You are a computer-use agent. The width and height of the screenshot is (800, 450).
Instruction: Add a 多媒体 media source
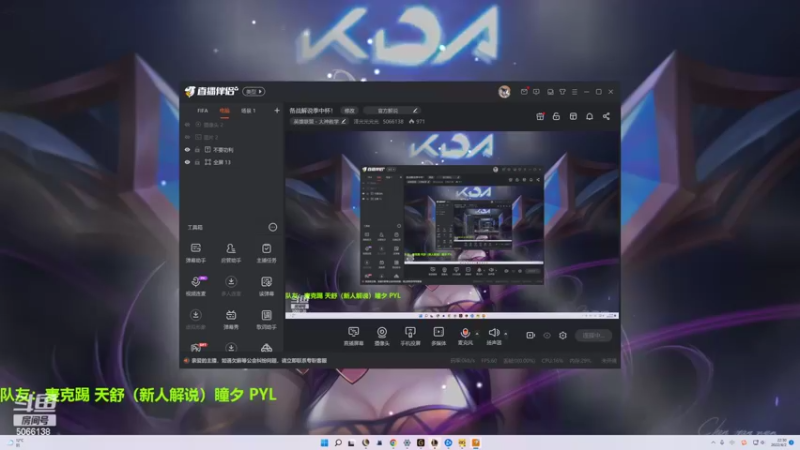[x=438, y=336]
